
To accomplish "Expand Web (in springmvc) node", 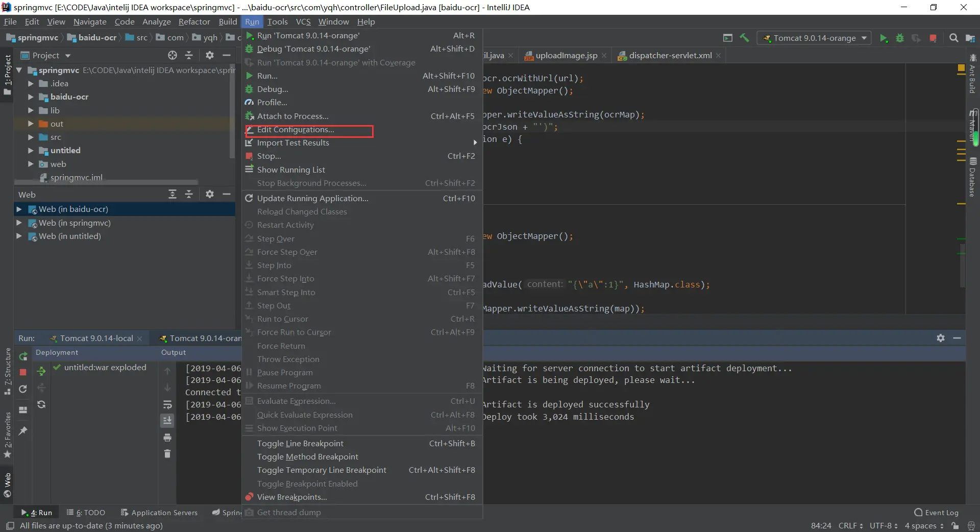I will point(19,223).
